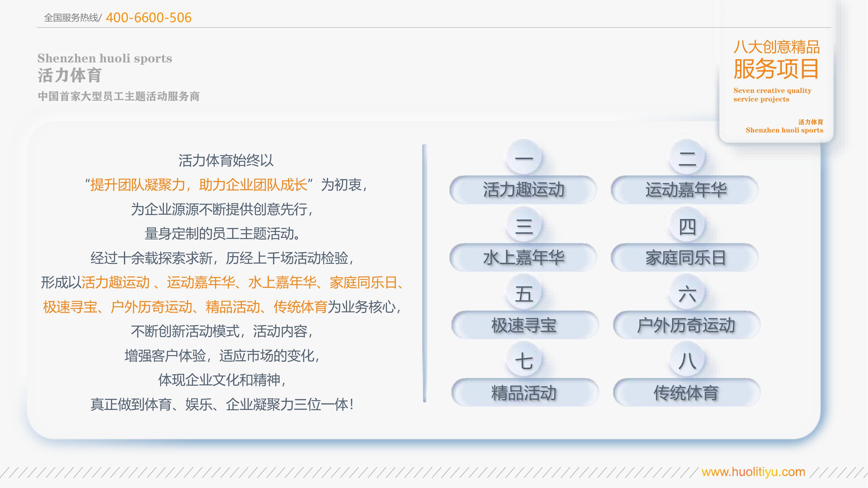Click orange 传统体育 in the paragraph
Image resolution: width=868 pixels, height=488 pixels.
301,307
